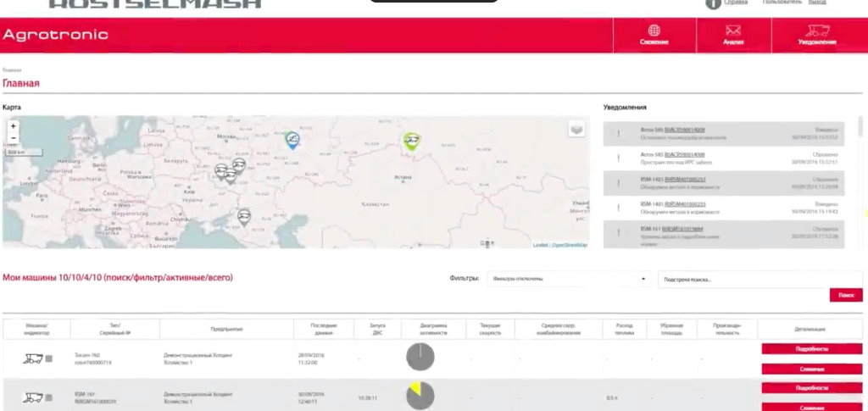Viewport: 868px width, 411px height.
Task: Select the southernmost gray combine marker
Action: [244, 217]
